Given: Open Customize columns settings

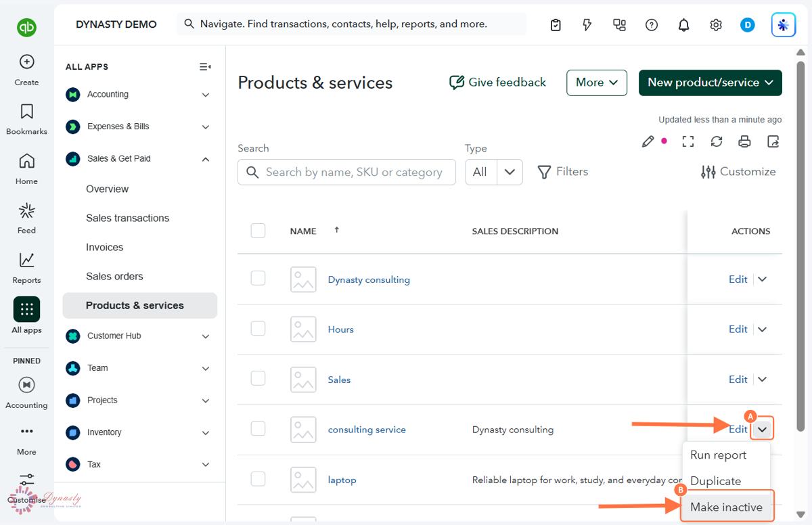Looking at the screenshot, I should (738, 172).
